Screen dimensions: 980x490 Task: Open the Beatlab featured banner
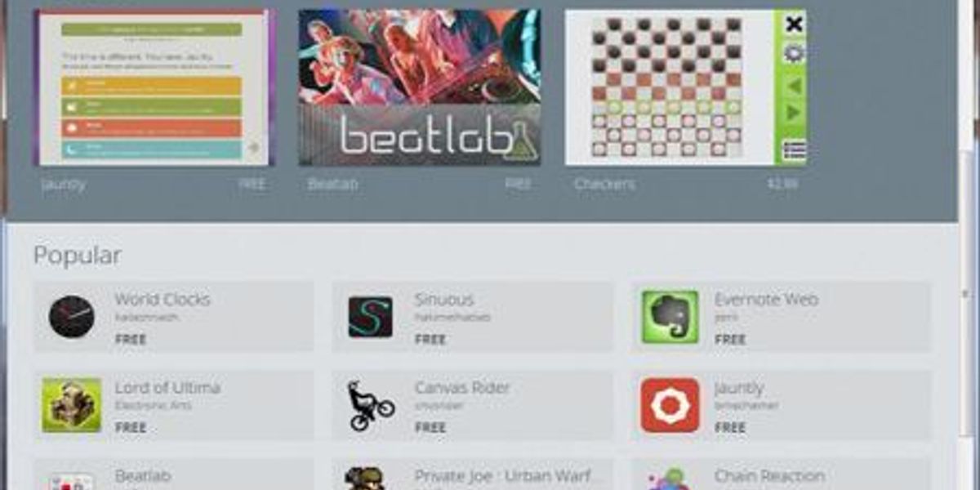[x=420, y=87]
